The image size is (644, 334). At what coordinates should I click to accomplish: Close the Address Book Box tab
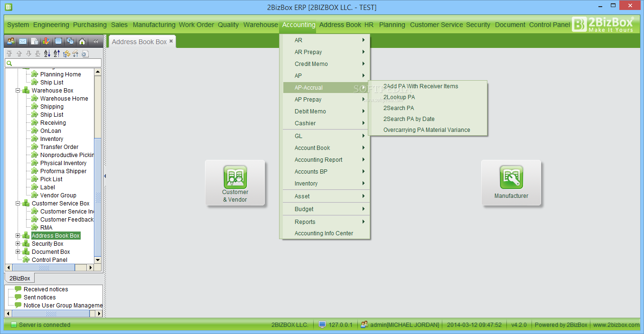[171, 41]
